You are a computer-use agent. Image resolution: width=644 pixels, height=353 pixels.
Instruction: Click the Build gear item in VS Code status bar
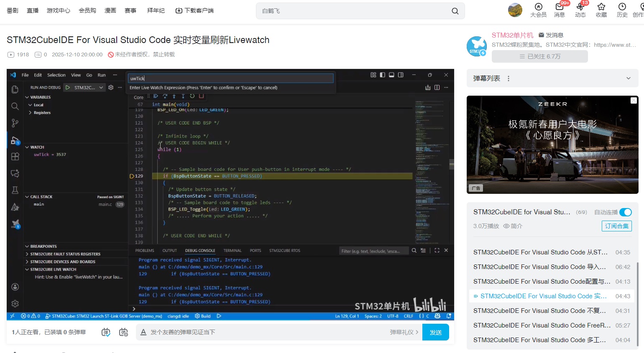coord(202,316)
